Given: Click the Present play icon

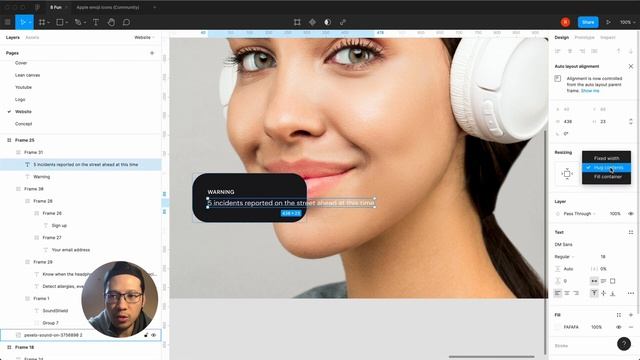Looking at the screenshot, I should coord(608,22).
